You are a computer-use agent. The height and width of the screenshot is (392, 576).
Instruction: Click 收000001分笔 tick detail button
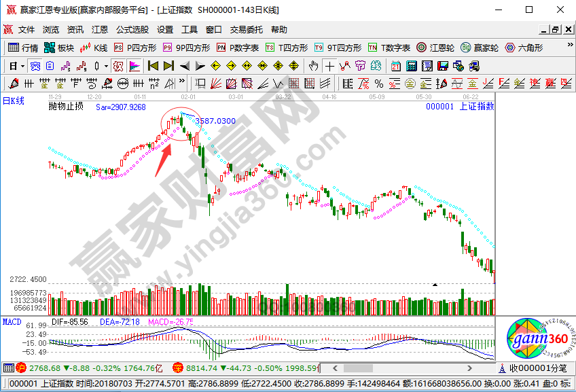pyautogui.click(x=536, y=368)
